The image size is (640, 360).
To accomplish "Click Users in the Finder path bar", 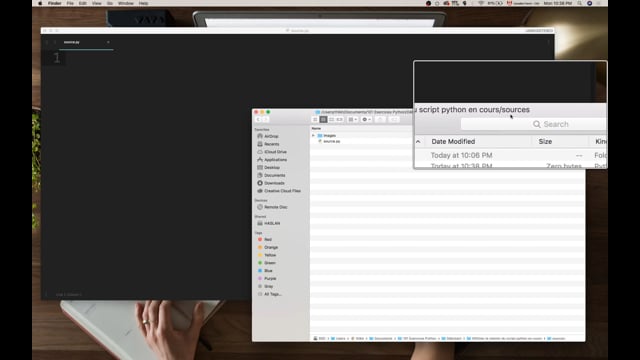I will tap(338, 338).
